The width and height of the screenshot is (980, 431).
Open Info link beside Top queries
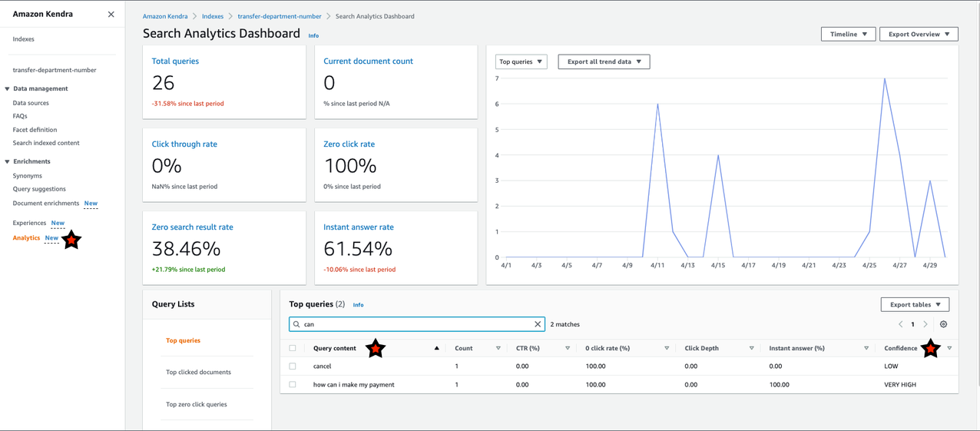358,305
